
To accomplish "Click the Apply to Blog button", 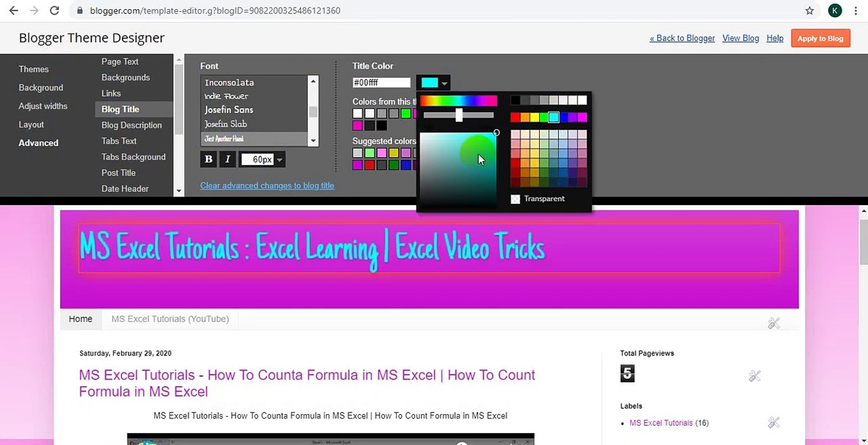I will pyautogui.click(x=820, y=38).
